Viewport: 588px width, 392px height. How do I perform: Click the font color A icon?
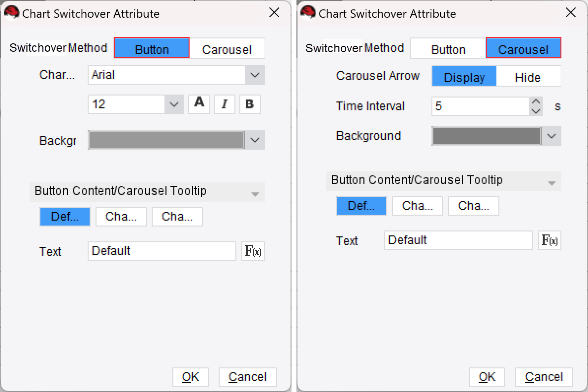(199, 104)
